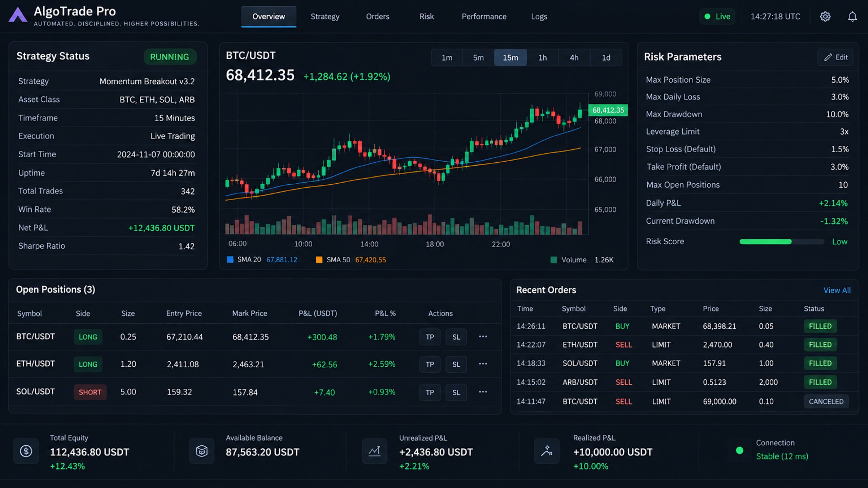Image resolution: width=868 pixels, height=488 pixels.
Task: Edit the Risk Parameters
Action: click(835, 57)
